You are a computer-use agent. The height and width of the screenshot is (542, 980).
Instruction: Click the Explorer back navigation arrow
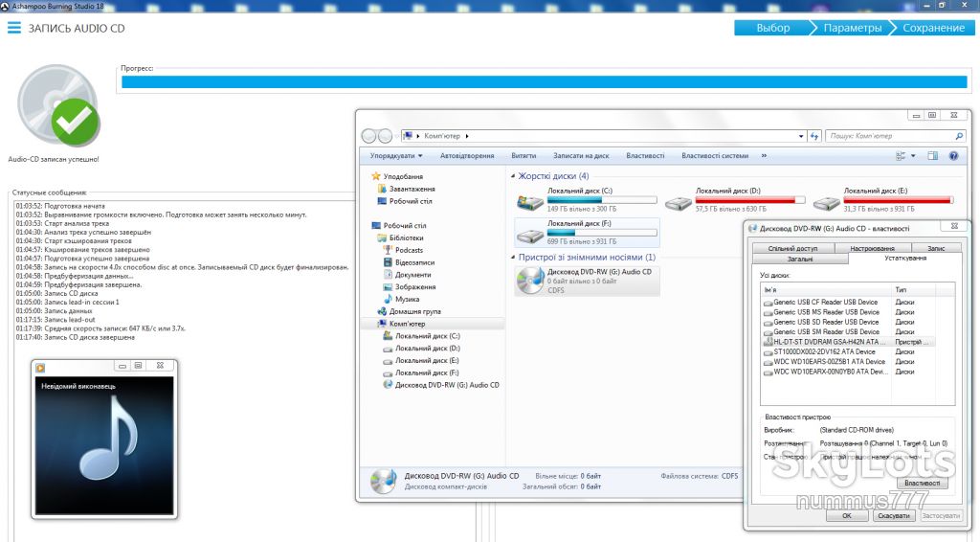point(368,136)
